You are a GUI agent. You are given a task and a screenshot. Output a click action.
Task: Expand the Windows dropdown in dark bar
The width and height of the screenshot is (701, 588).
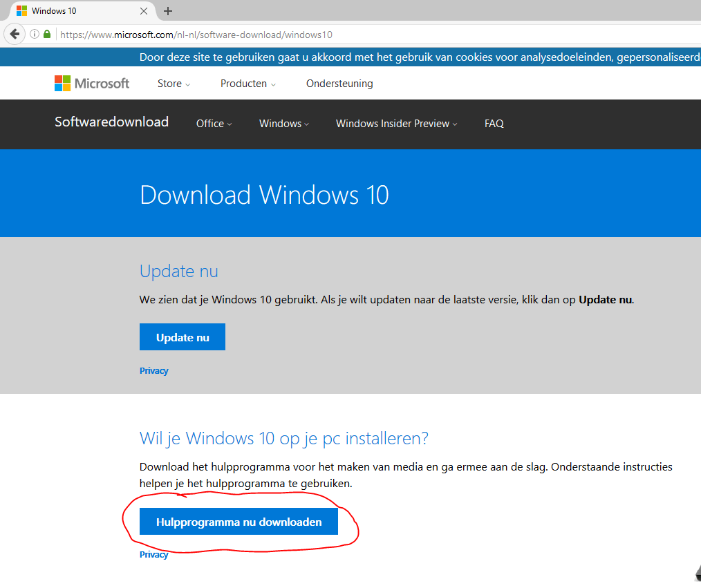284,124
